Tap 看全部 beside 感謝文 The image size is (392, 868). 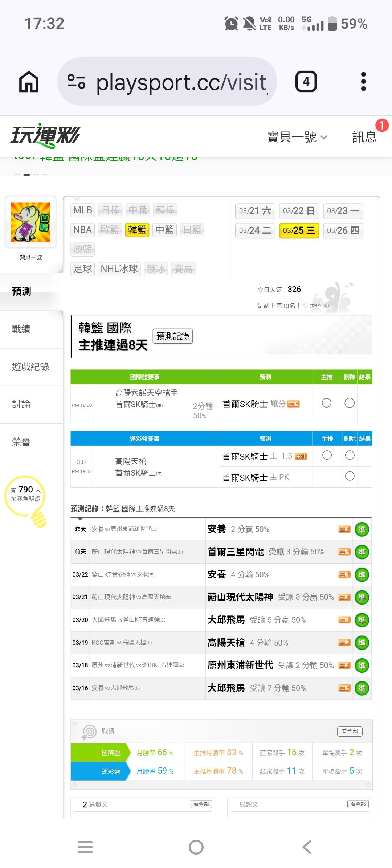358,804
